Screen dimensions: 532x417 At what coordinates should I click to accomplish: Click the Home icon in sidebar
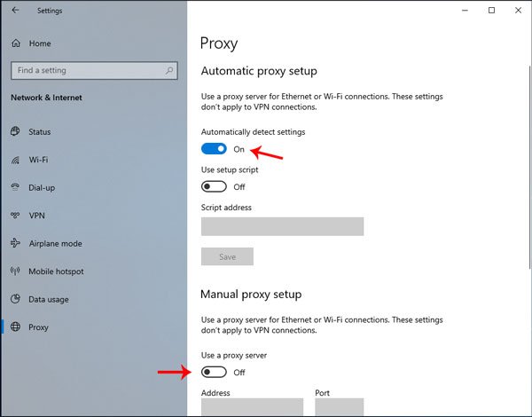15,43
